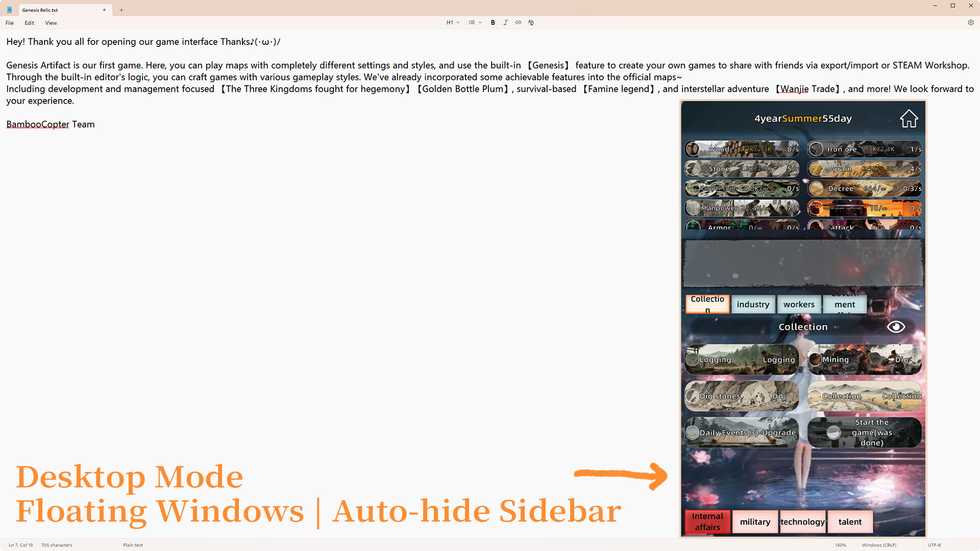This screenshot has height=551, width=980.
Task: Select the Iron ore resource icon
Action: click(816, 149)
